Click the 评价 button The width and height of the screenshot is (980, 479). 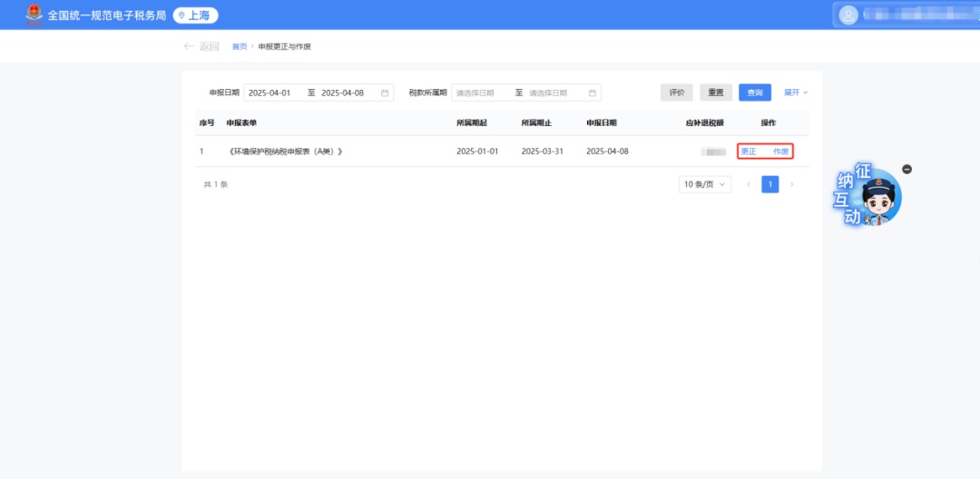click(677, 93)
